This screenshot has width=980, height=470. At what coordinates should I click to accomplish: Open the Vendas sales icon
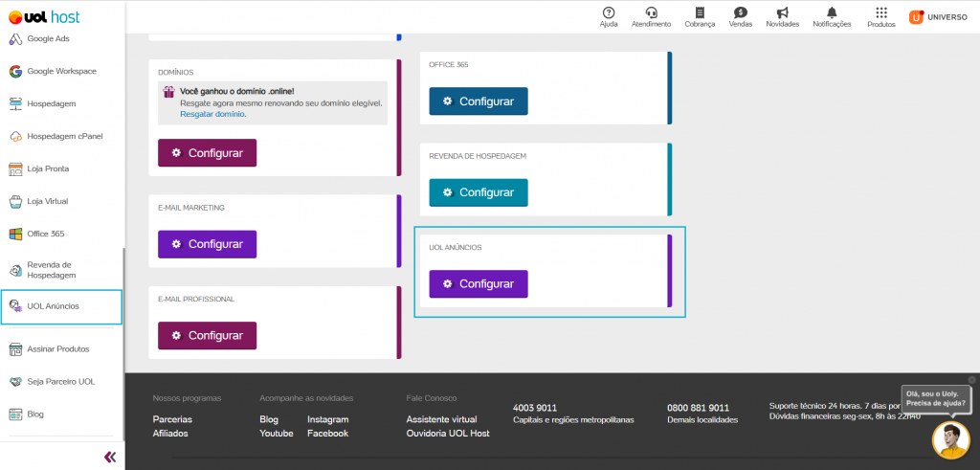[741, 17]
